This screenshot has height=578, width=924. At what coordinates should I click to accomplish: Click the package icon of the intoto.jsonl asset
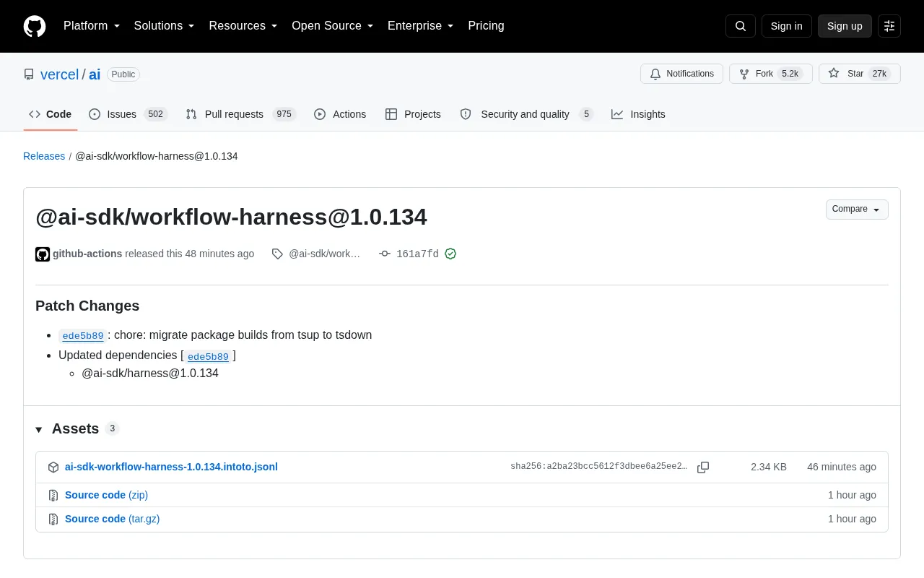click(53, 467)
